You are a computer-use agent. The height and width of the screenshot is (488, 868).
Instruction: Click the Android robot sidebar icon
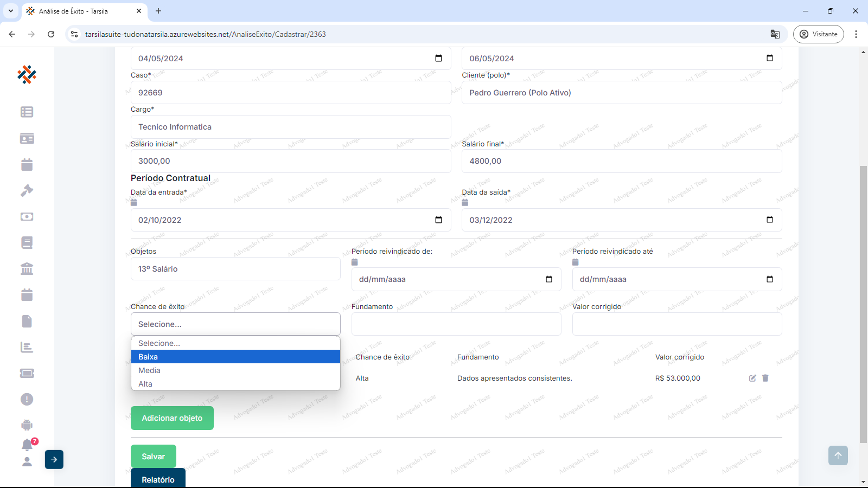(x=27, y=425)
